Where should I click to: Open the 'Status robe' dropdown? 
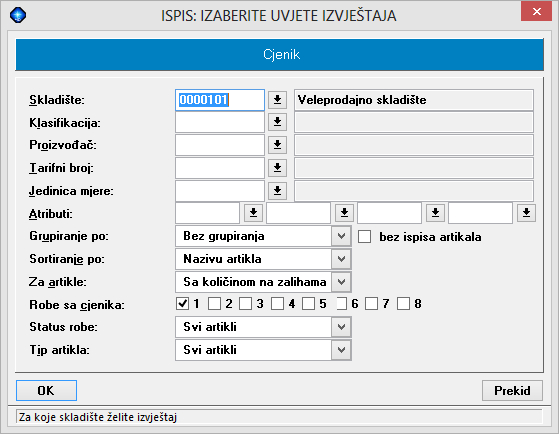341,327
